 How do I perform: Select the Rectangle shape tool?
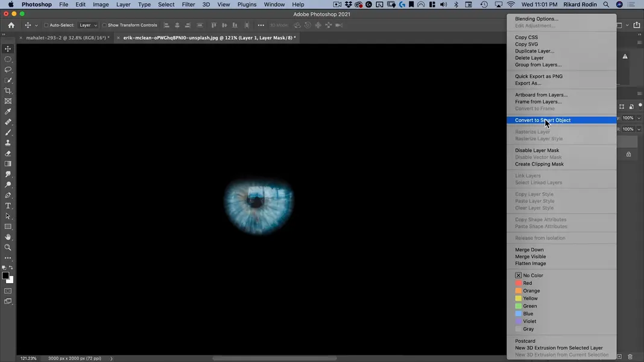tap(8, 226)
